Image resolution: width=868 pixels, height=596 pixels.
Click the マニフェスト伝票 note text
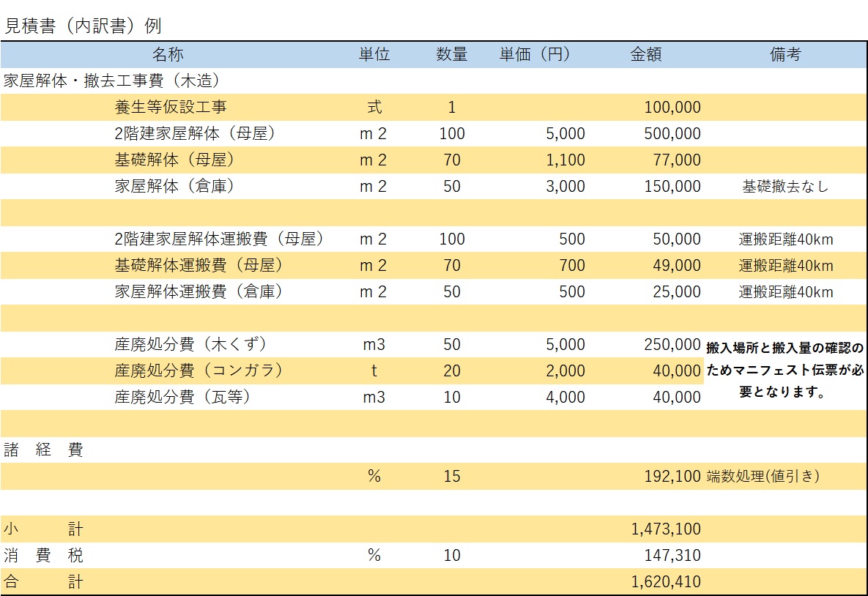[x=784, y=371]
